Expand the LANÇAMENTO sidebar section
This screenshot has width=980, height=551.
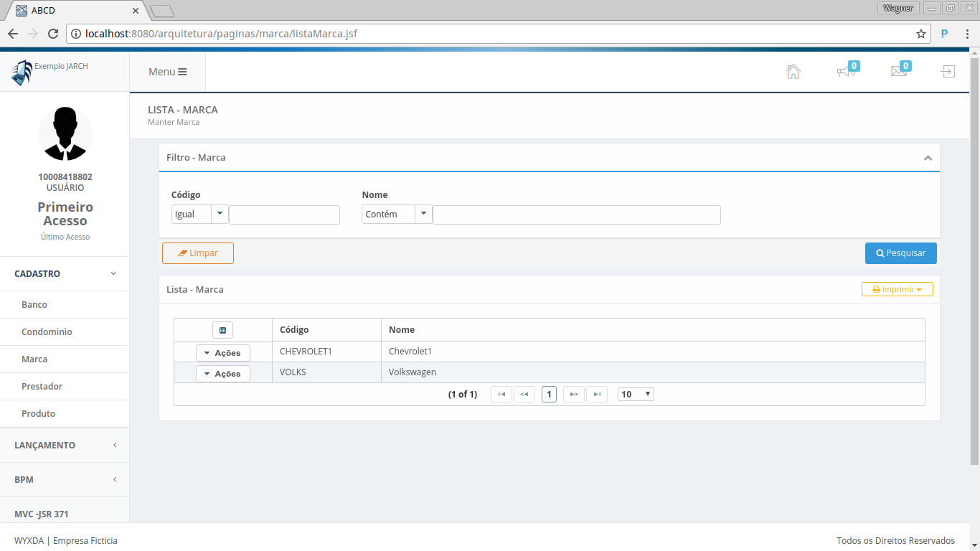pos(65,446)
